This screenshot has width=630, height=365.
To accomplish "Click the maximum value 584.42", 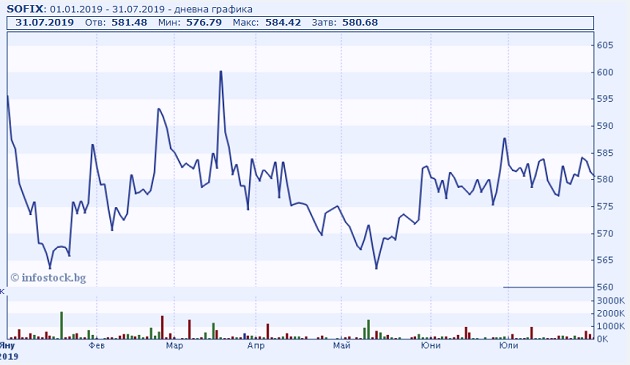I will click(x=283, y=23).
